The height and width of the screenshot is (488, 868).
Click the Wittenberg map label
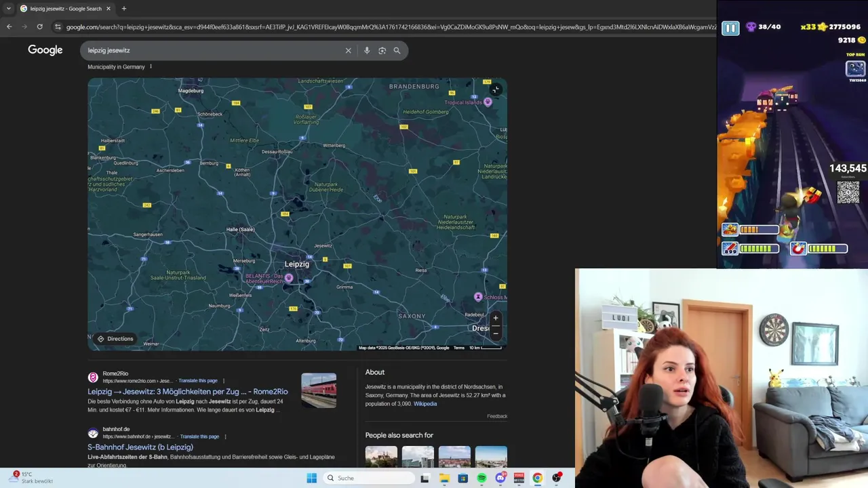(334, 146)
